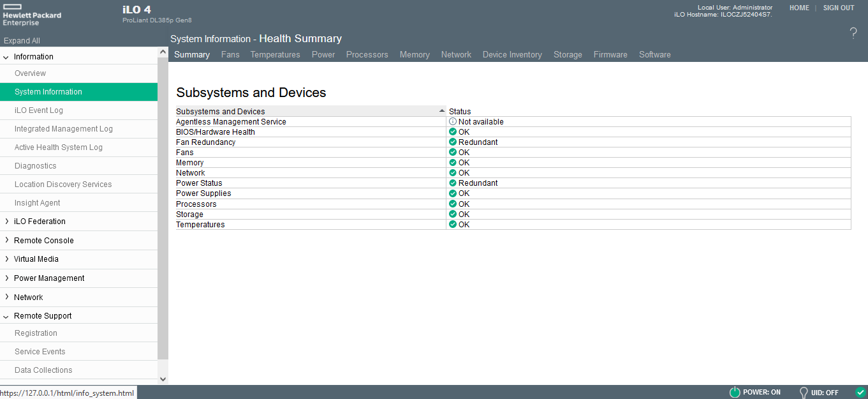Image resolution: width=868 pixels, height=399 pixels.
Task: Expand the Remote Console section
Action: (x=6, y=241)
